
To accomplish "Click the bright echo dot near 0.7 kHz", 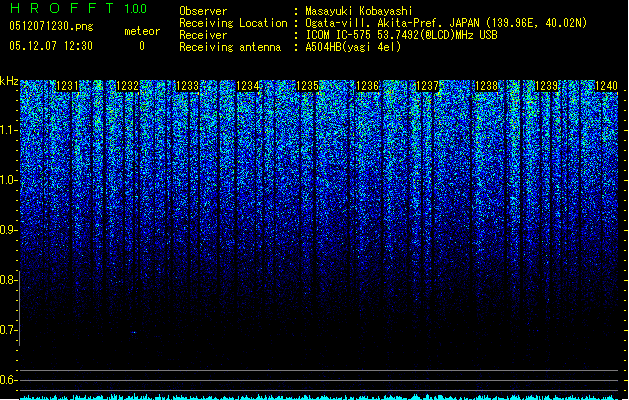I will click(134, 332).
